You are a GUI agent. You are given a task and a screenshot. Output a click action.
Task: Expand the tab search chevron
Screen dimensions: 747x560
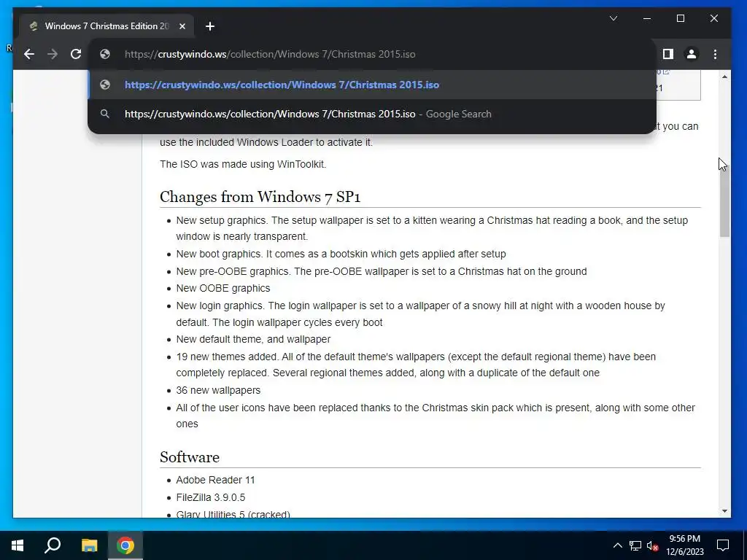pyautogui.click(x=614, y=18)
